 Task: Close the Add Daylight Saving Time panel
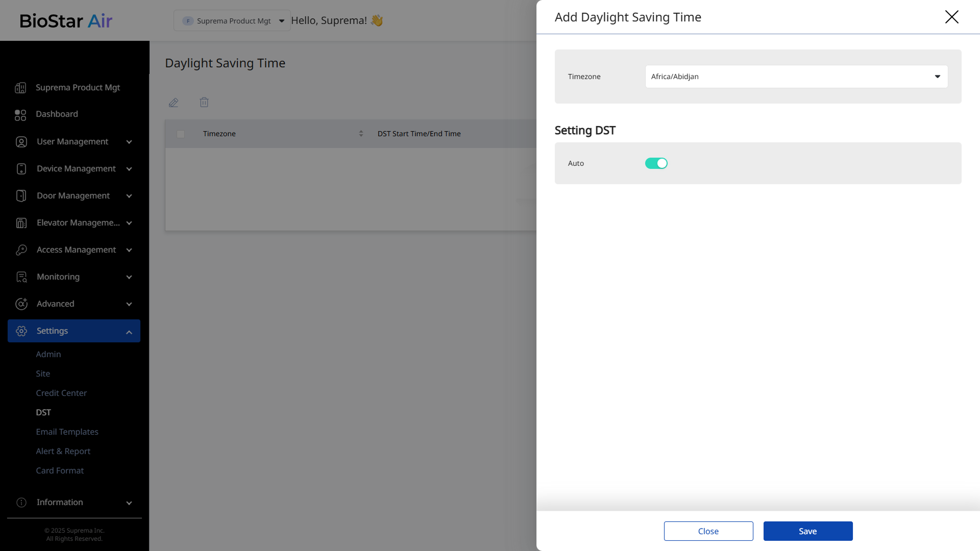click(x=951, y=17)
